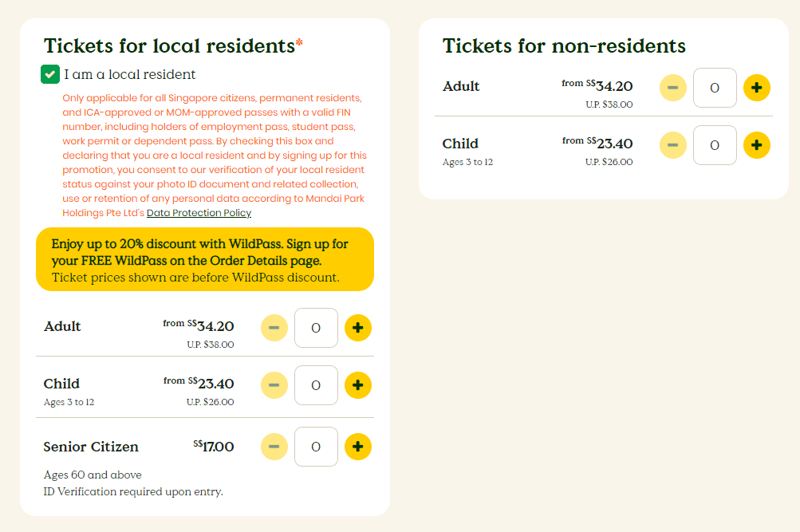Viewport: 800px width, 532px height.
Task: Decrease non-resident Adult ticket quantity
Action: pos(672,88)
